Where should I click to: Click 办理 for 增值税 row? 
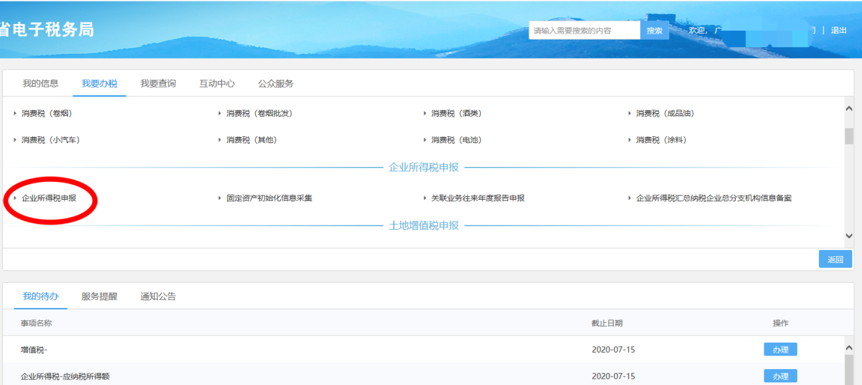coord(780,349)
